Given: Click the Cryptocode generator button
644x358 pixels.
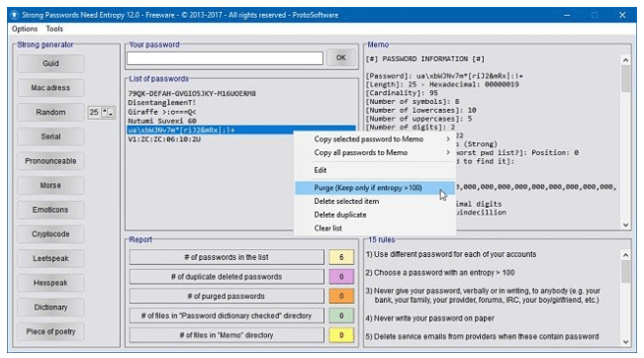Looking at the screenshot, I should [x=50, y=234].
